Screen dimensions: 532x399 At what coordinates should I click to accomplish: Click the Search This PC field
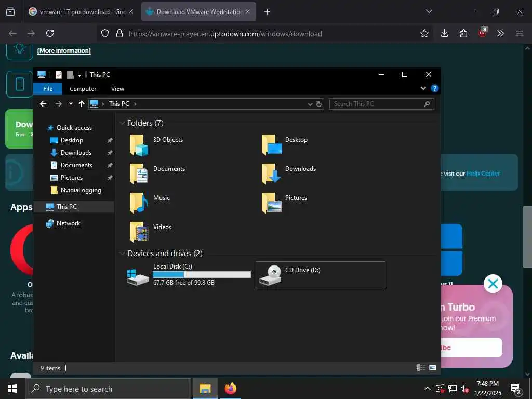click(x=381, y=104)
